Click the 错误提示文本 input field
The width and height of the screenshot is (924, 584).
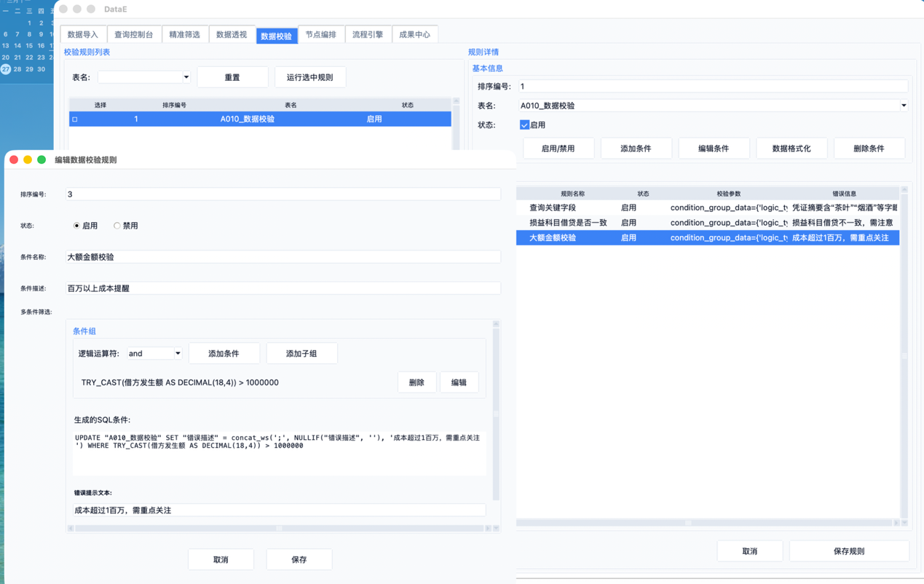pyautogui.click(x=279, y=510)
